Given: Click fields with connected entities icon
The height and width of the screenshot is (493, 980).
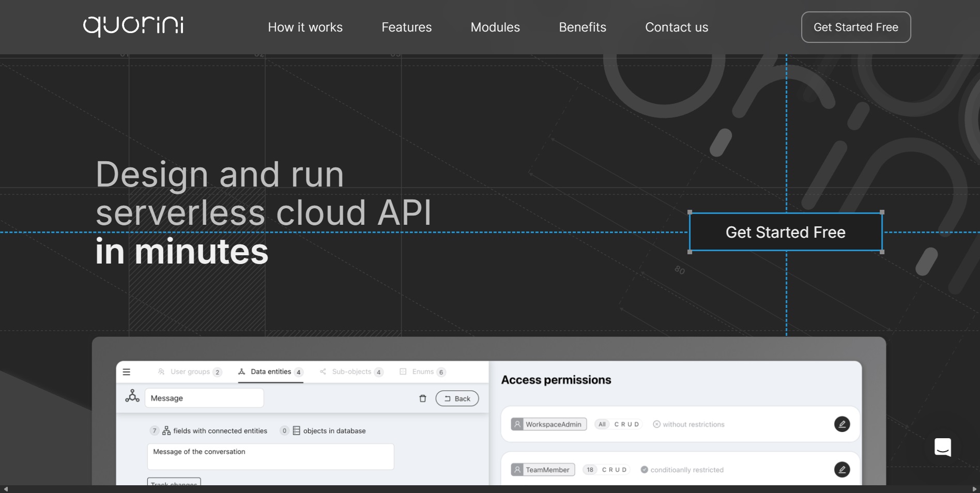Looking at the screenshot, I should tap(166, 430).
